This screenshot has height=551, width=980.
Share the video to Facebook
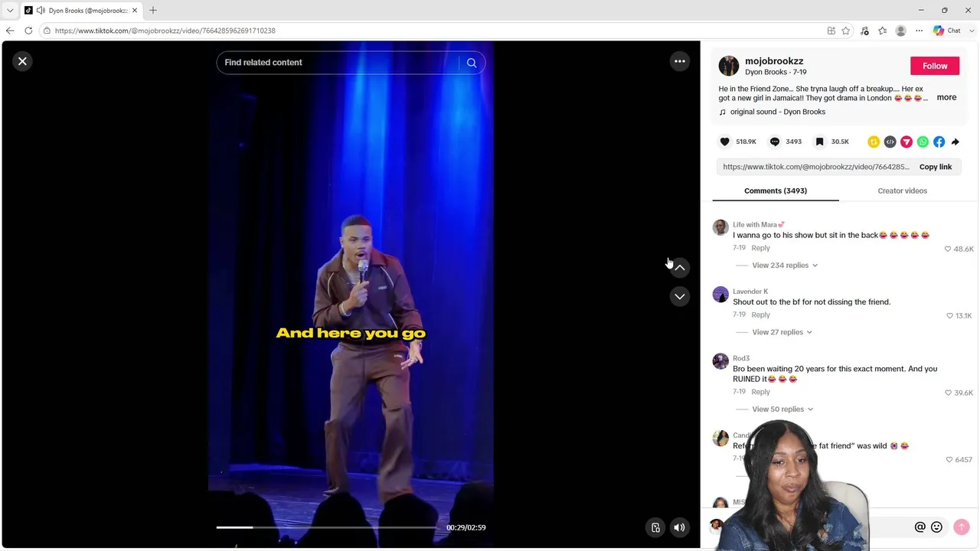(x=939, y=142)
